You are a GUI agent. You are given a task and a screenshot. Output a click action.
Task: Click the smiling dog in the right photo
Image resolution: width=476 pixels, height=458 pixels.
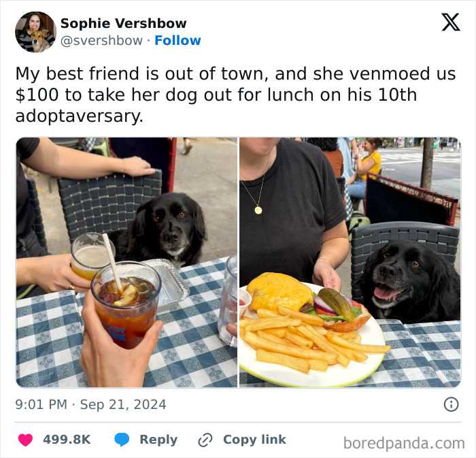click(410, 281)
